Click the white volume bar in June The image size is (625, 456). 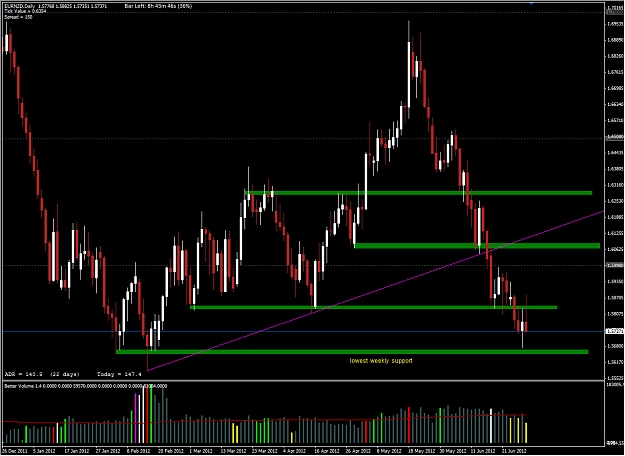(491, 426)
